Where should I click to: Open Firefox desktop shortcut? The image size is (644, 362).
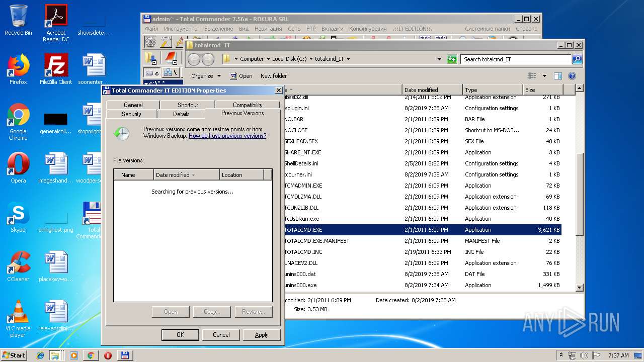[x=18, y=69]
